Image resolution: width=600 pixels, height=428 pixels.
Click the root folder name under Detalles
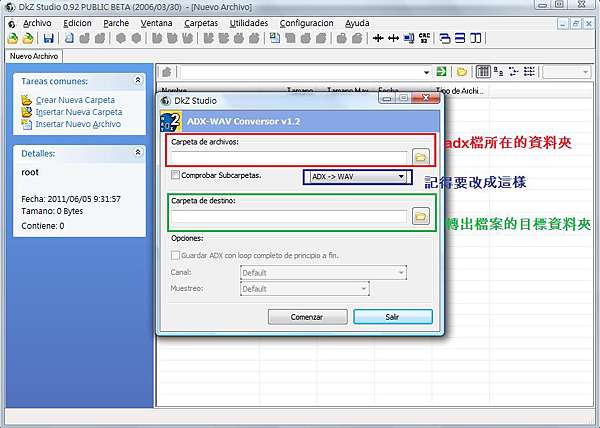point(30,172)
